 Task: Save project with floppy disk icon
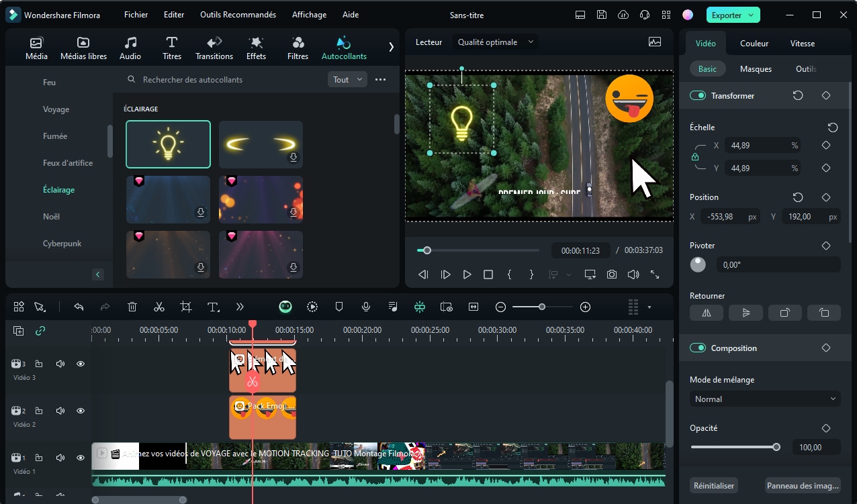(602, 15)
